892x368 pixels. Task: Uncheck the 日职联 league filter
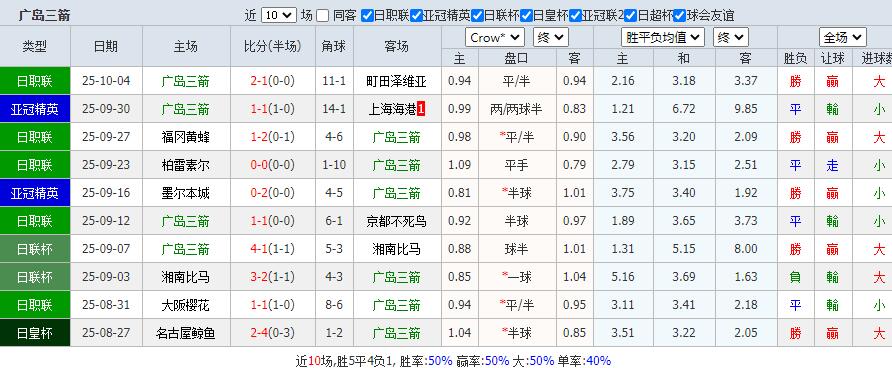pyautogui.click(x=367, y=15)
